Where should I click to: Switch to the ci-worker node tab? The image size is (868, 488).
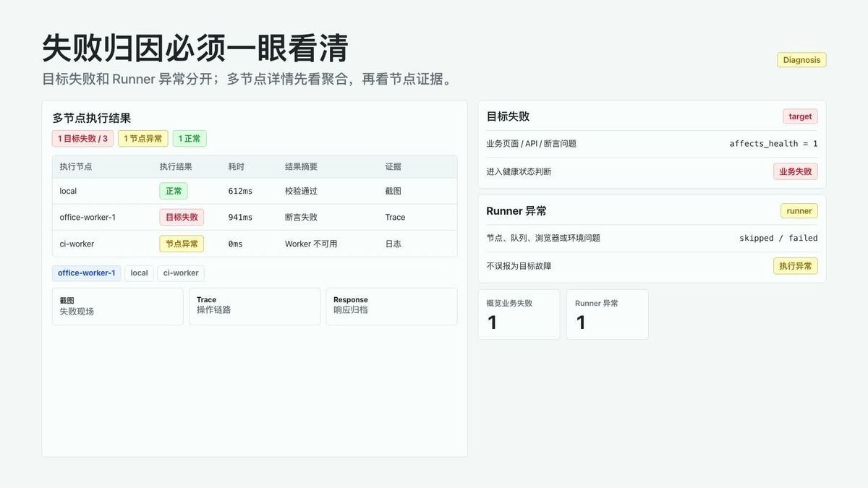(181, 273)
